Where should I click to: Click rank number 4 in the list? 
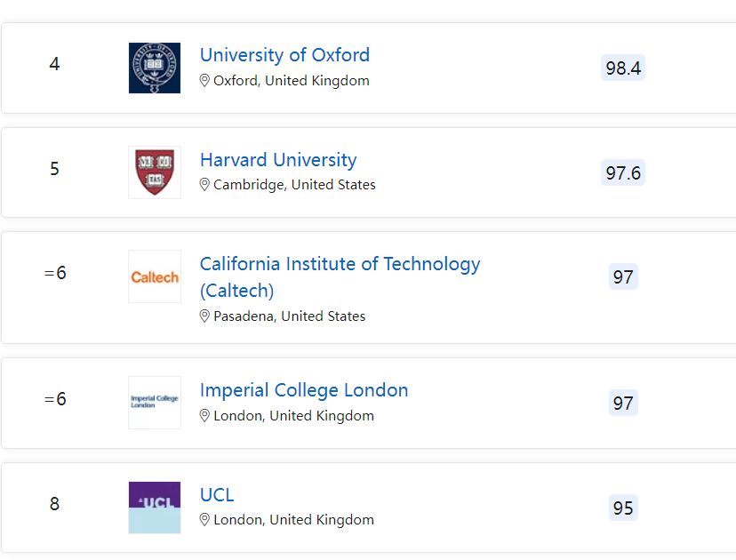[x=54, y=65]
